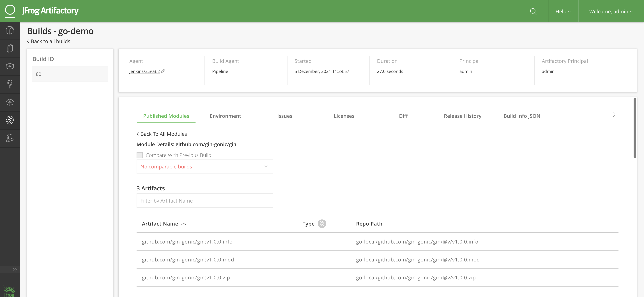The width and height of the screenshot is (644, 297).
Task: Open the Home icon in sidebar
Action: pos(10,31)
